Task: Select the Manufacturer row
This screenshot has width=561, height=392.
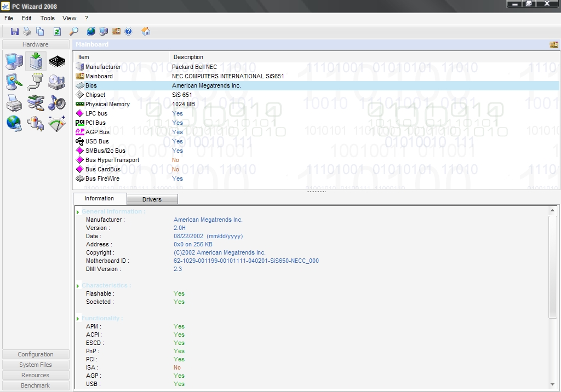Action: point(317,67)
